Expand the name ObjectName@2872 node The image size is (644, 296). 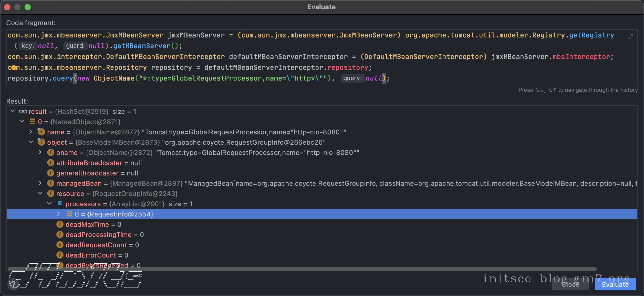(x=31, y=132)
